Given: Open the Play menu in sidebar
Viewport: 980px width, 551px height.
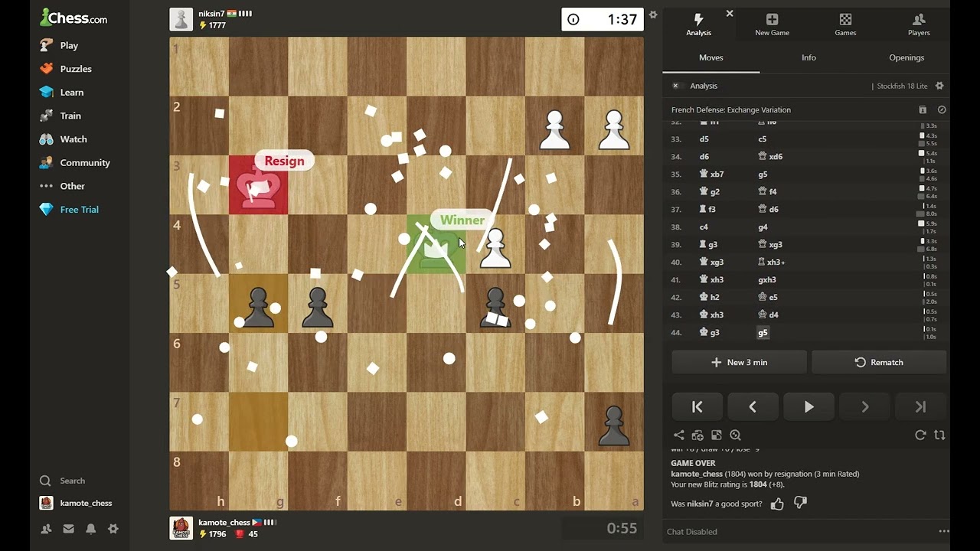Looking at the screenshot, I should [59, 45].
